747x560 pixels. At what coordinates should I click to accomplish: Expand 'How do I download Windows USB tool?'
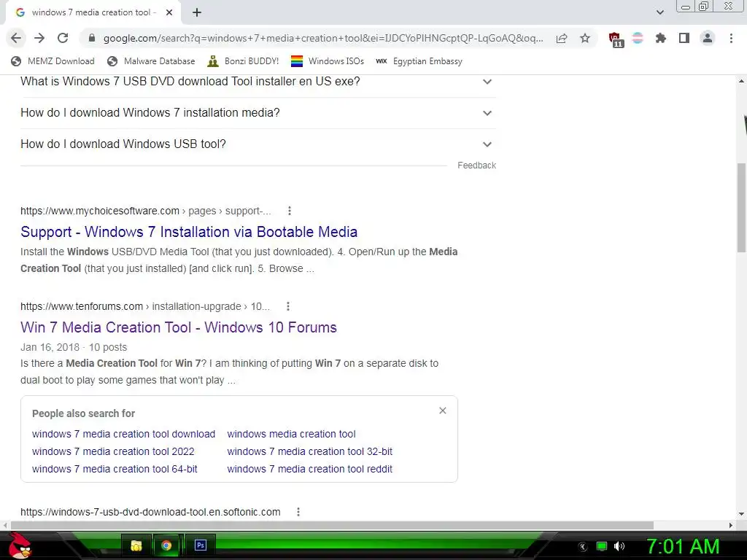258,144
